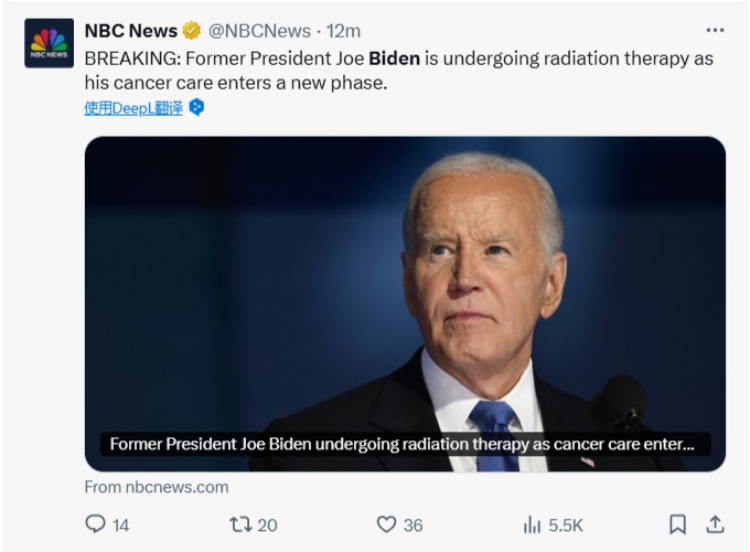The width and height of the screenshot is (750, 552).
Task: Open the From nbcnews.com source link
Action: click(x=156, y=487)
